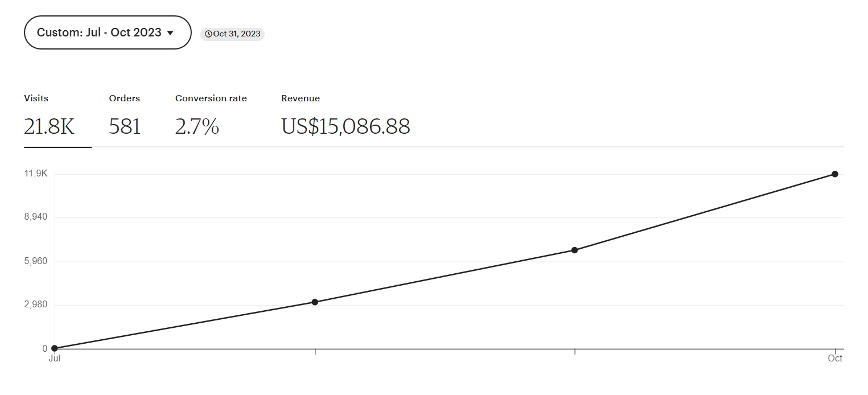Open the Custom: Jul - Oct 2023 dropdown

tap(108, 32)
